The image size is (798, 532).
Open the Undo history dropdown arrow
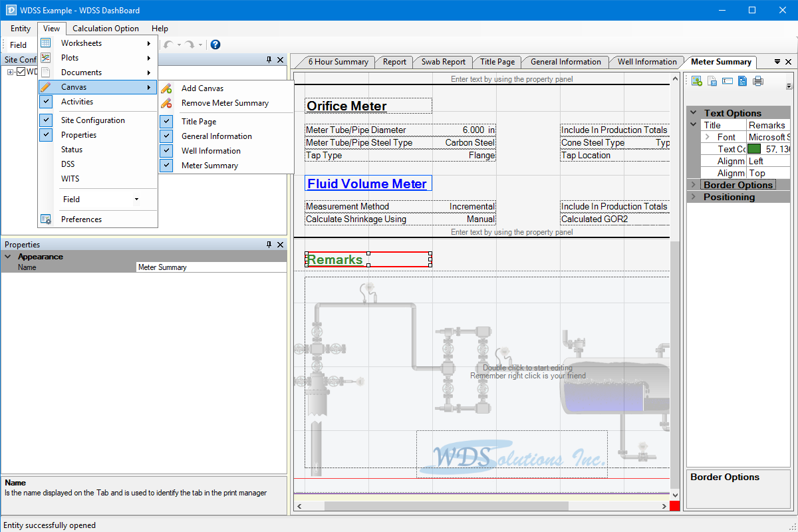pos(179,45)
